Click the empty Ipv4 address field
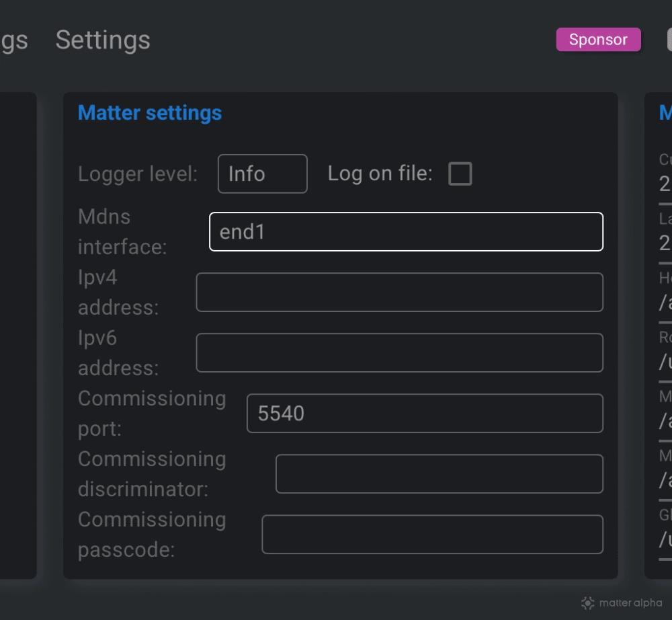The image size is (672, 620). (399, 292)
